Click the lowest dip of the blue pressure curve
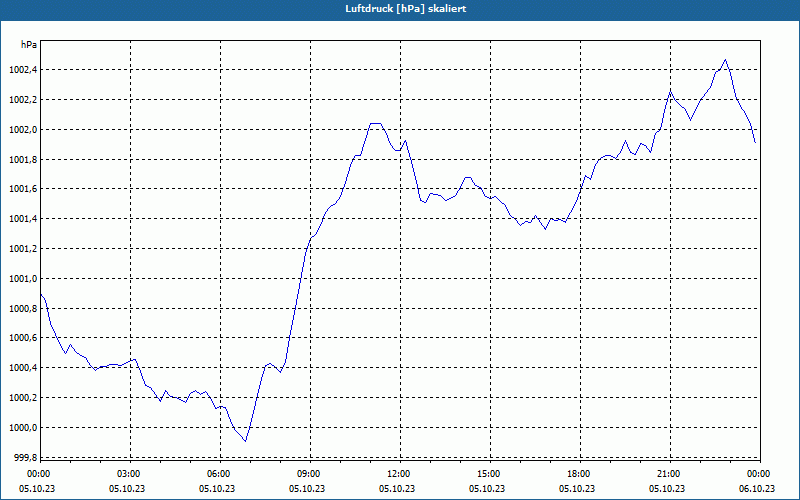The width and height of the screenshot is (800, 500). click(x=245, y=441)
